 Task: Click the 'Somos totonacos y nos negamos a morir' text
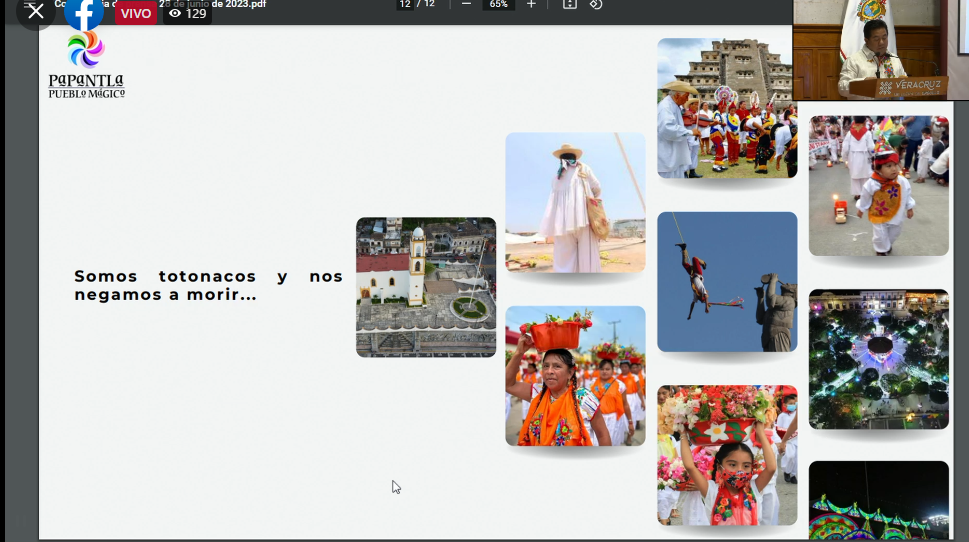tap(208, 285)
